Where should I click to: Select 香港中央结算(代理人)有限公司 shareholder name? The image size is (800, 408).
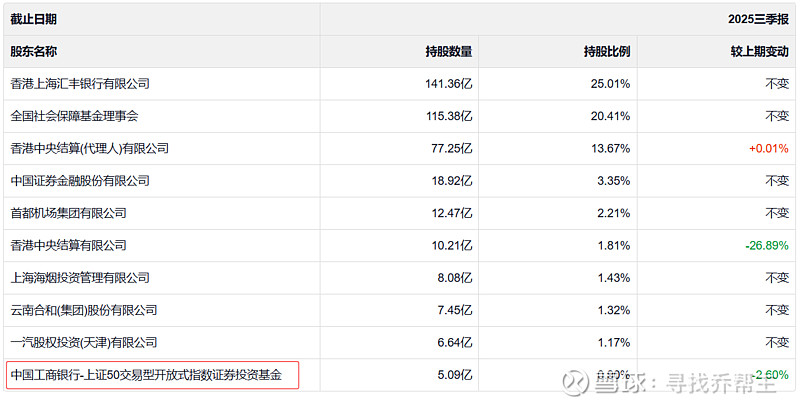pyautogui.click(x=90, y=148)
